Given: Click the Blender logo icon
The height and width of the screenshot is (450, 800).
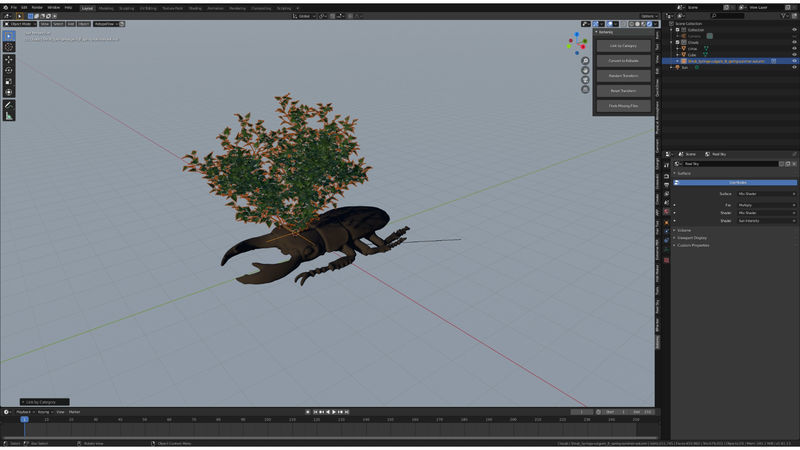Looking at the screenshot, I should point(5,8).
